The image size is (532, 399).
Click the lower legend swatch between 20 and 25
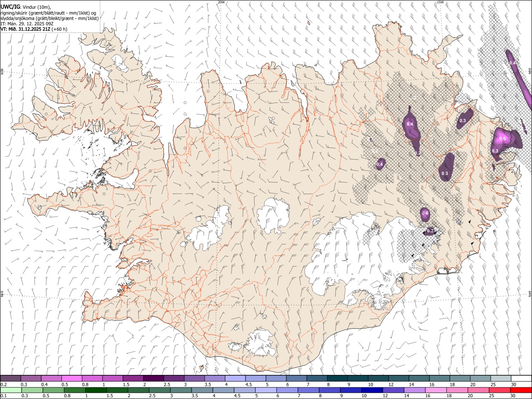(x=478, y=390)
